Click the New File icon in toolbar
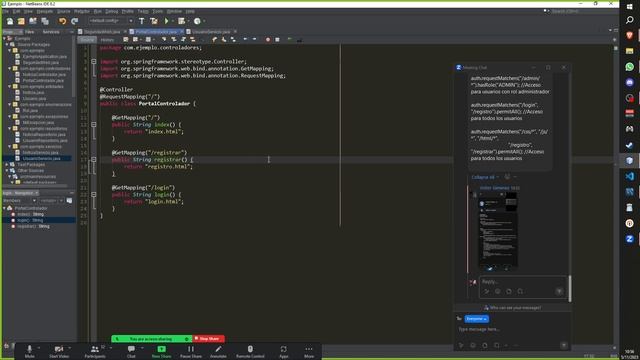Viewport: 640px width, 360px height. tap(10, 21)
